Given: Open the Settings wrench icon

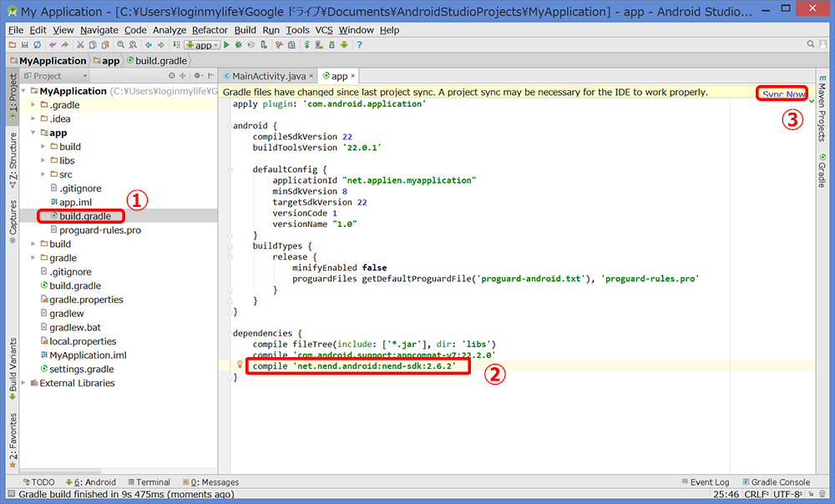Looking at the screenshot, I should (x=279, y=45).
